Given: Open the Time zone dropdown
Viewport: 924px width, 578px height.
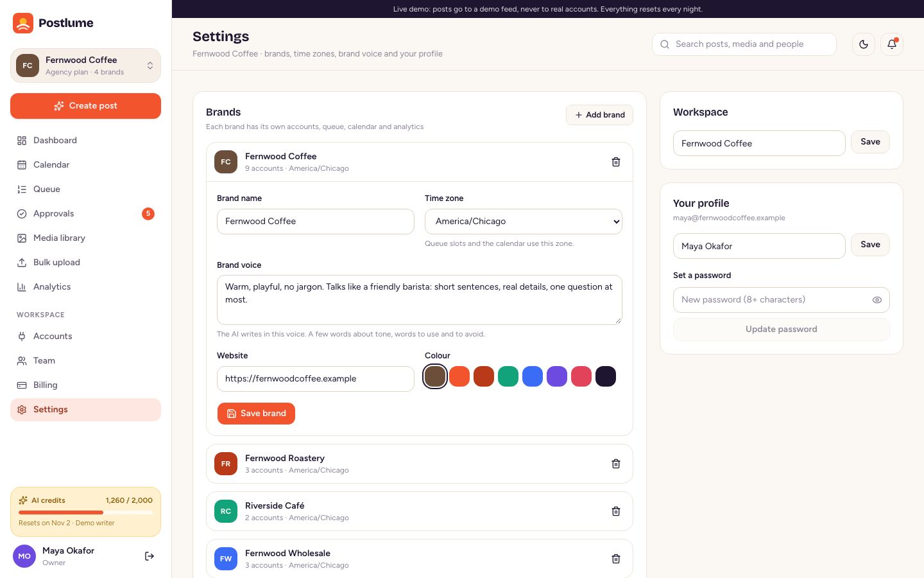Looking at the screenshot, I should click(524, 222).
